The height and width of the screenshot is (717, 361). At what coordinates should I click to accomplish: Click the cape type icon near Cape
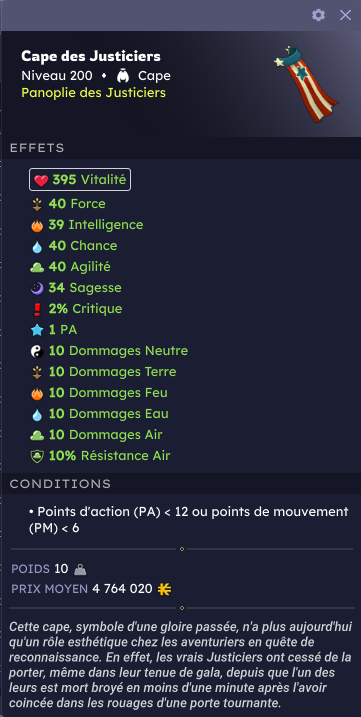click(x=121, y=75)
